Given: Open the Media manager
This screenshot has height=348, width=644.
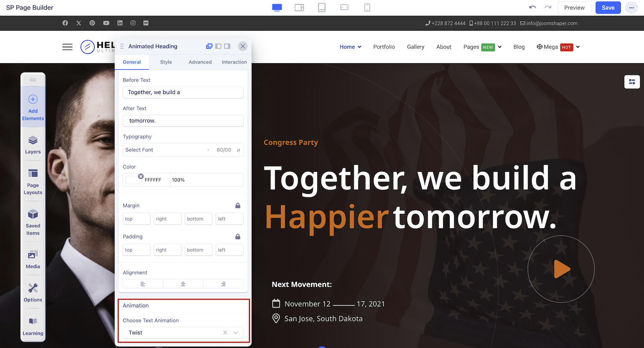Looking at the screenshot, I should point(33,259).
